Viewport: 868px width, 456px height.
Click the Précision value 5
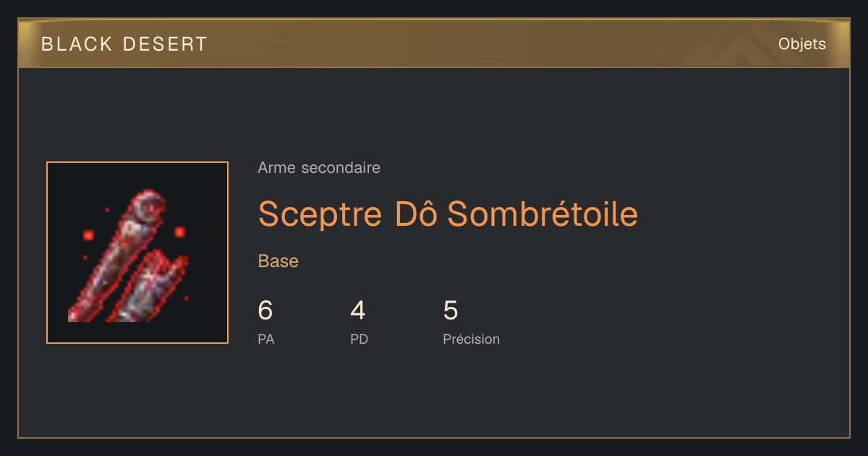point(451,311)
